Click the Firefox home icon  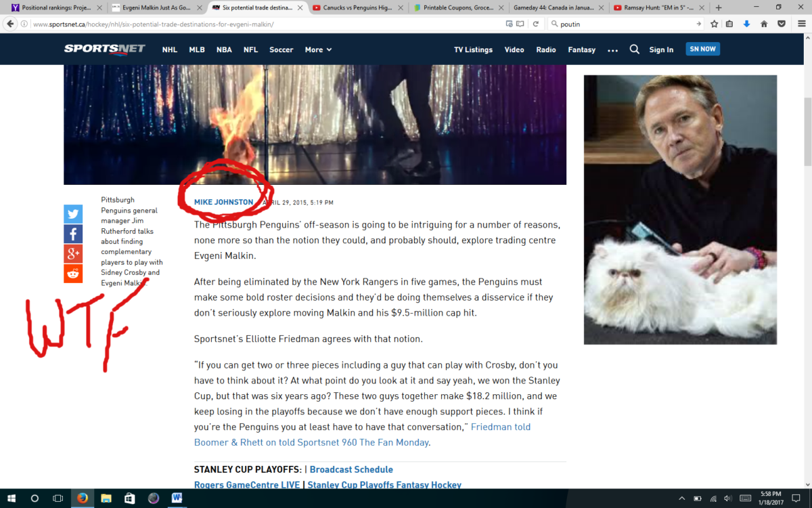click(x=764, y=24)
